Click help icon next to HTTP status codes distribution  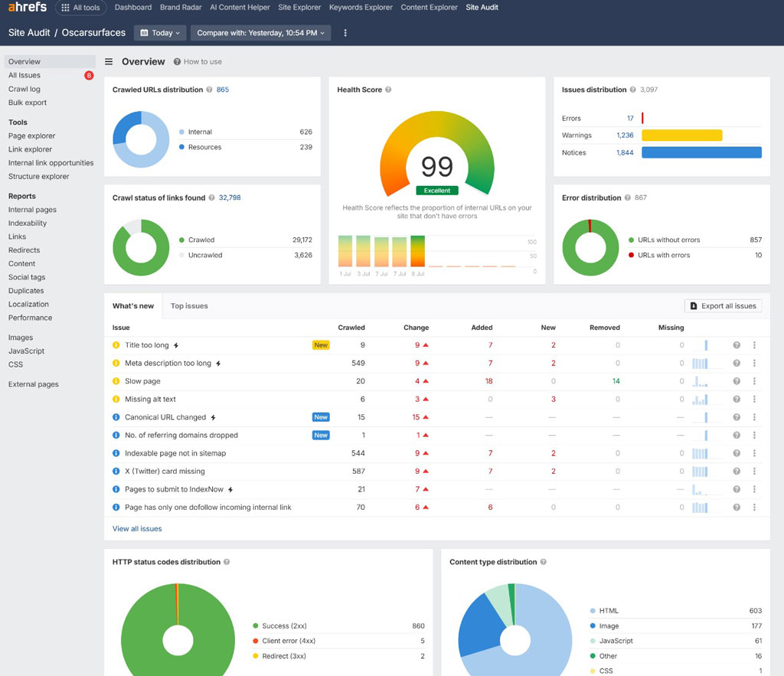click(227, 562)
